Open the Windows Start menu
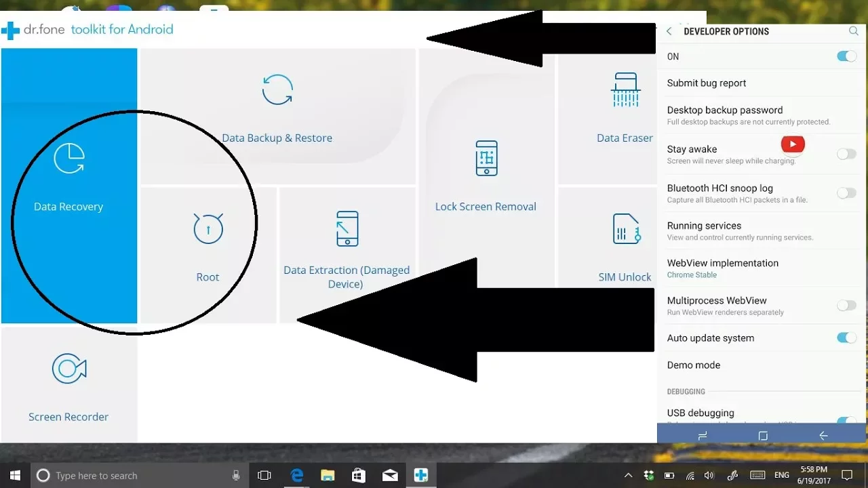 (15, 475)
